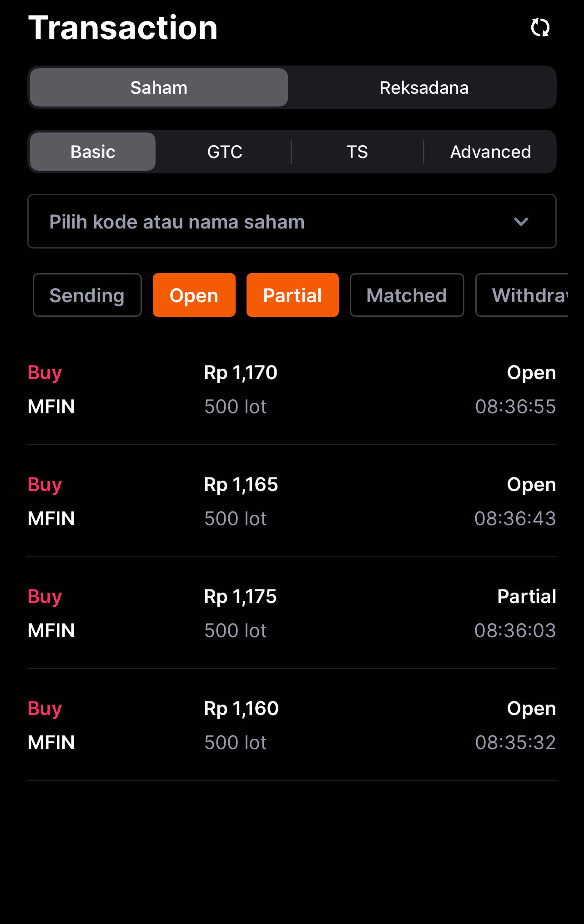Open the MFIN buy order at Rp 1,170
The image size is (584, 924).
click(x=292, y=389)
